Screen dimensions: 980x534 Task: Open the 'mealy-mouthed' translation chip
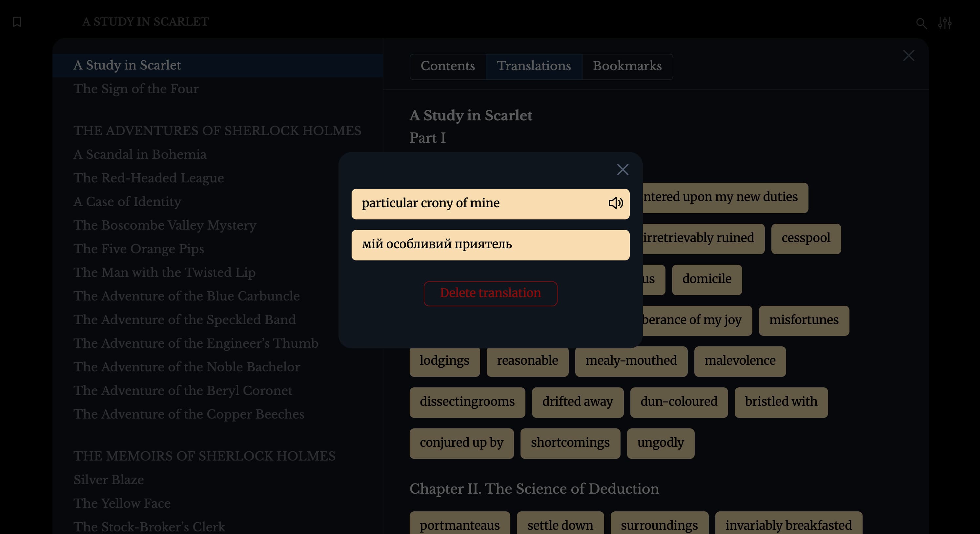point(631,360)
